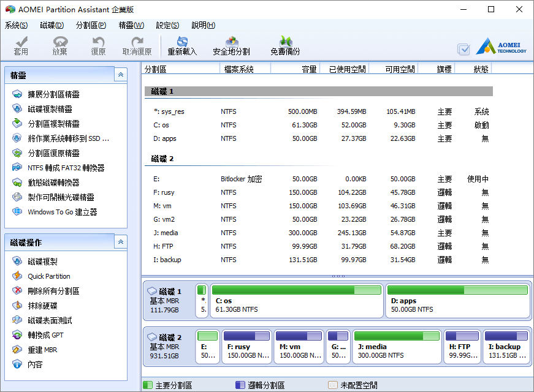Image resolution: width=534 pixels, height=392 pixels.
Task: Open the 將作業系統轉移到 SSD icon
Action: [x=17, y=138]
